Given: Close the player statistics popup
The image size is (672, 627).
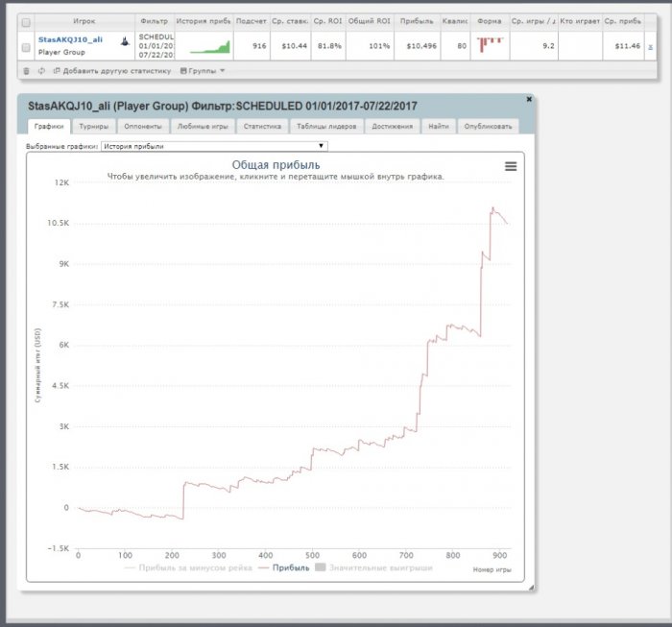Looking at the screenshot, I should tap(529, 99).
